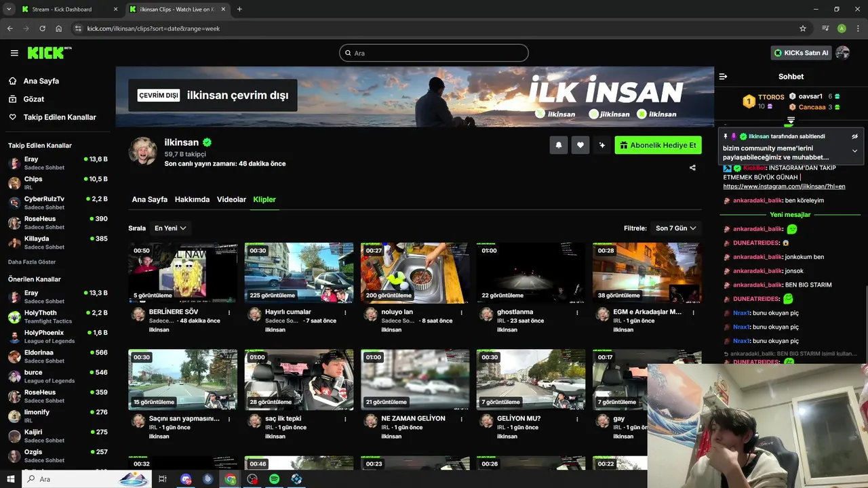
Task: Switch to the Ana Sayfa channel tab
Action: 150,199
